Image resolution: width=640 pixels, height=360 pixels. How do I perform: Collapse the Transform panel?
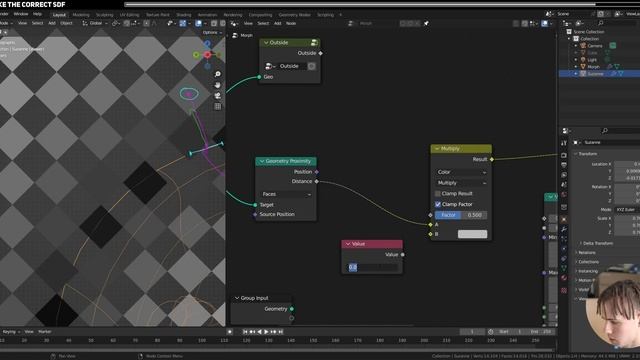pos(586,154)
